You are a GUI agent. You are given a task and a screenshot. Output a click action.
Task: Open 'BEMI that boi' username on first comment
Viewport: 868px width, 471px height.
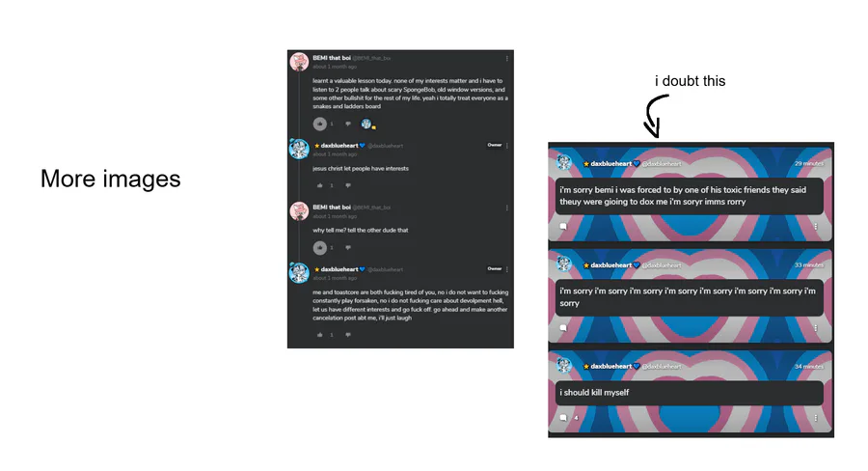[x=332, y=58]
